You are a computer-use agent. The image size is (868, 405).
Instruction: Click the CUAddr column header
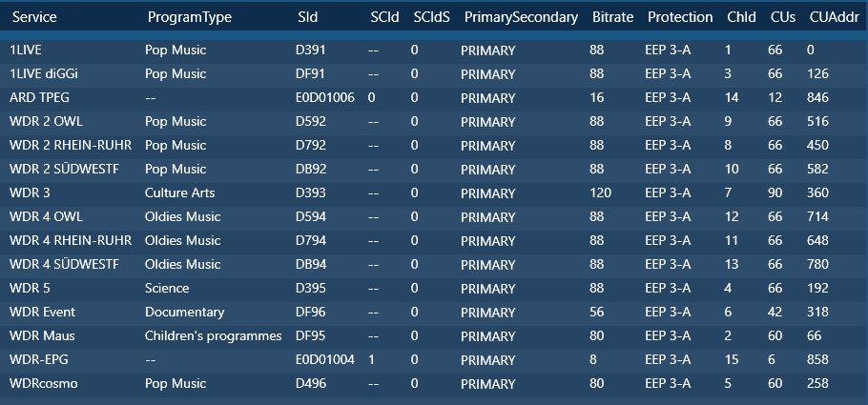[x=833, y=17]
